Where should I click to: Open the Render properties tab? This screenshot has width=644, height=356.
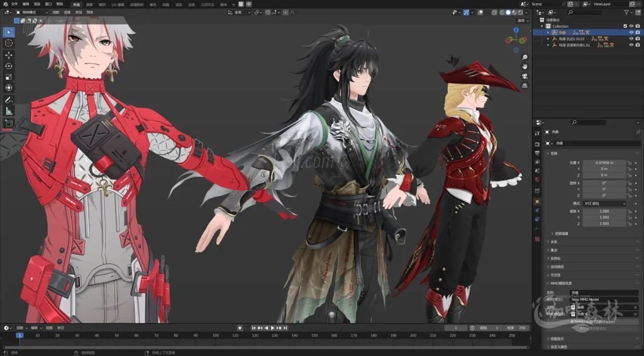(537, 144)
